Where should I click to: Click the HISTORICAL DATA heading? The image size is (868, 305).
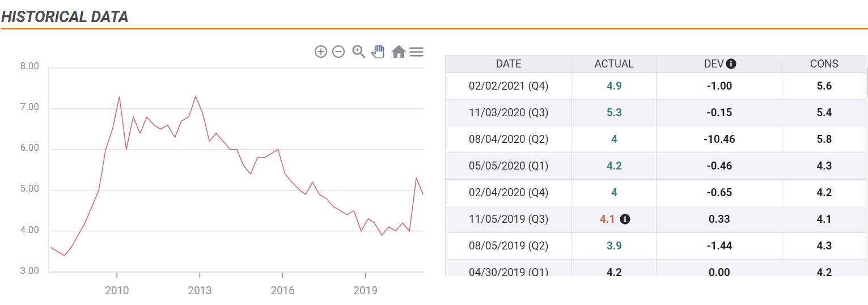(x=65, y=17)
